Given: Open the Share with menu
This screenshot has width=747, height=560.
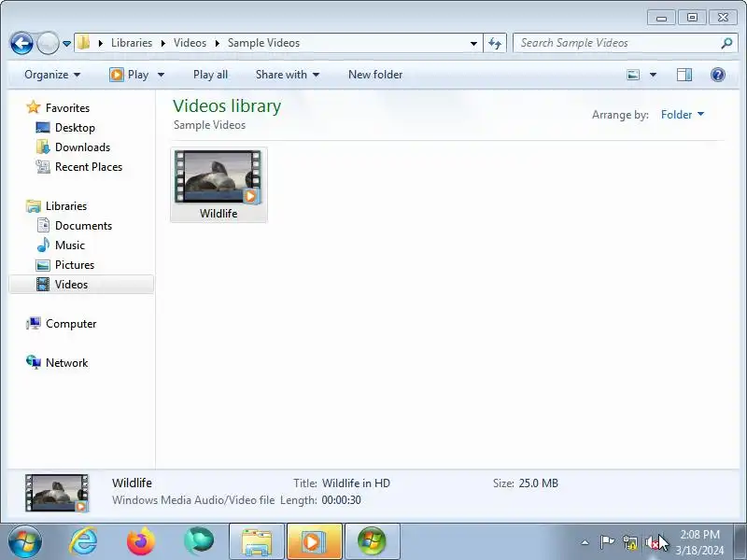Looking at the screenshot, I should point(288,75).
